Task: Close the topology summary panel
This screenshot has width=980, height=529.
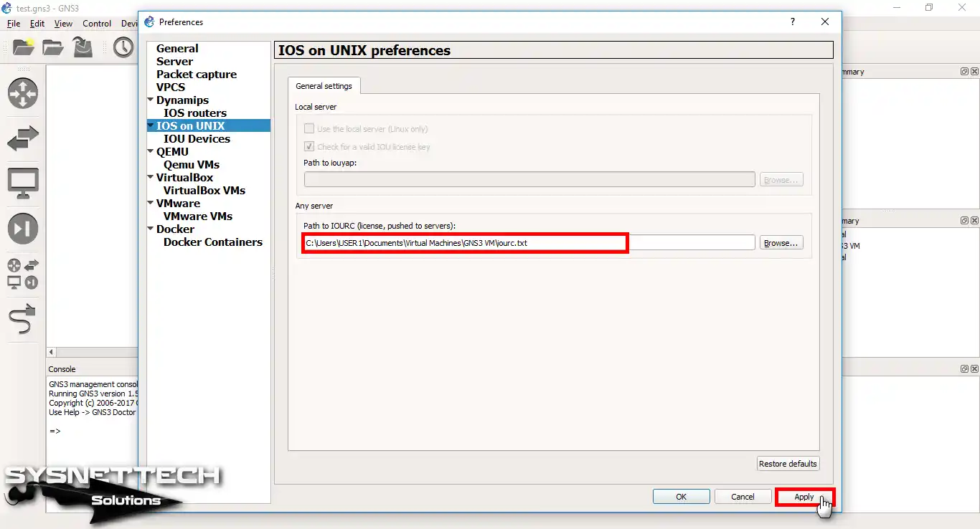Action: pos(974,72)
